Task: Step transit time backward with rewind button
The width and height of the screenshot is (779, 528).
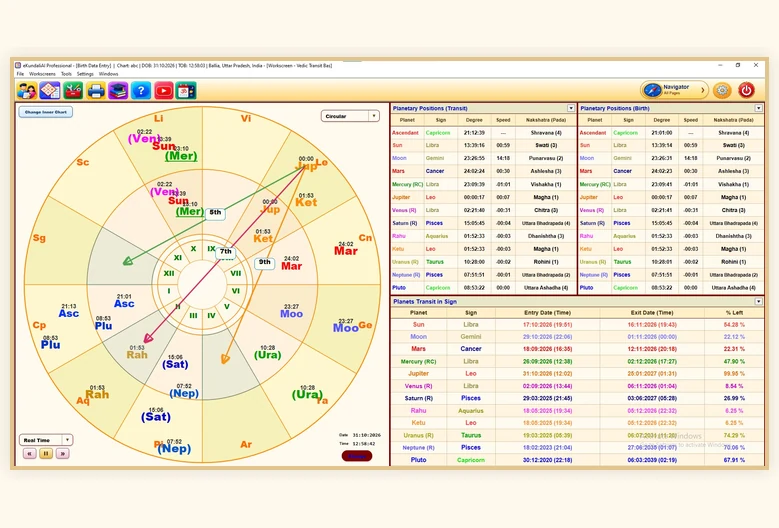Action: point(29,453)
